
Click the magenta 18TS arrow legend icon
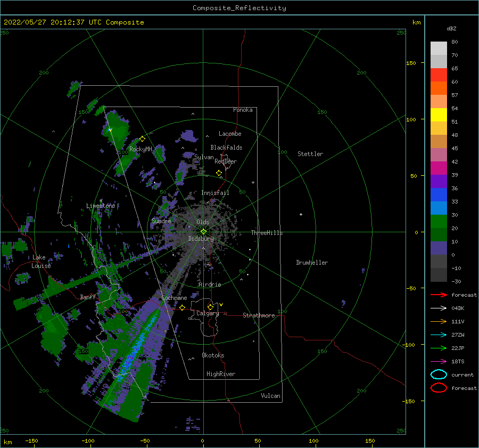(439, 362)
